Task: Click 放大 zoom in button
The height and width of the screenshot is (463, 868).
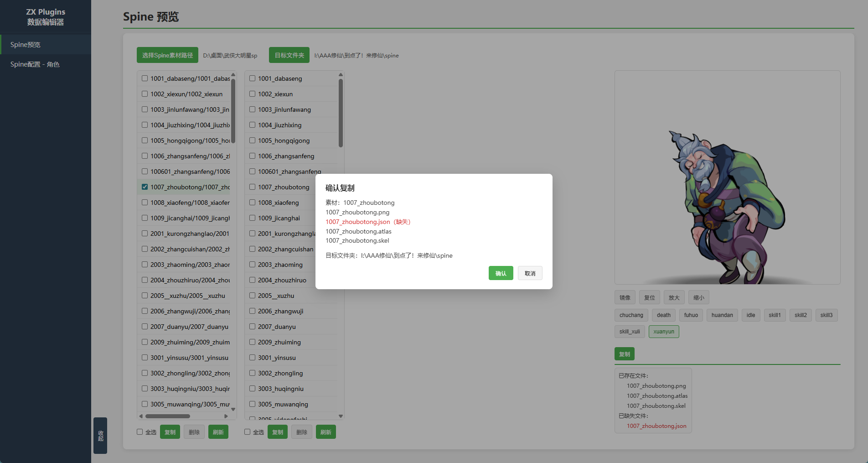Action: (674, 297)
